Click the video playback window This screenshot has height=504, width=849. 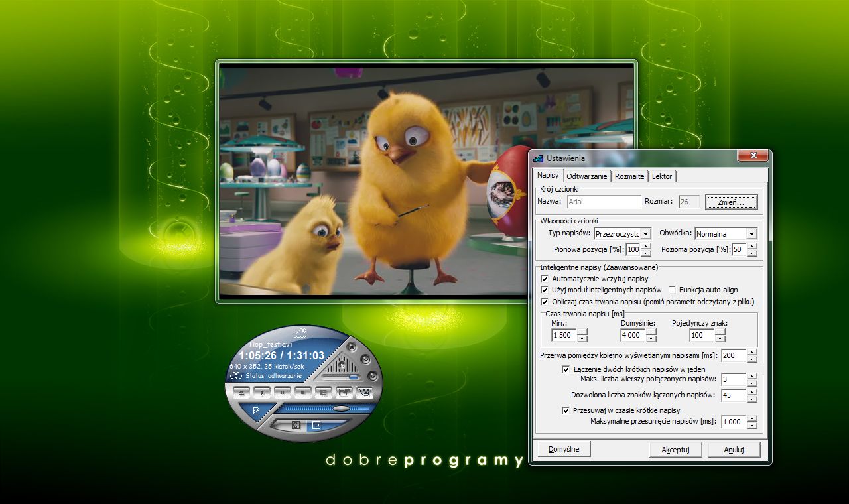[x=426, y=180]
